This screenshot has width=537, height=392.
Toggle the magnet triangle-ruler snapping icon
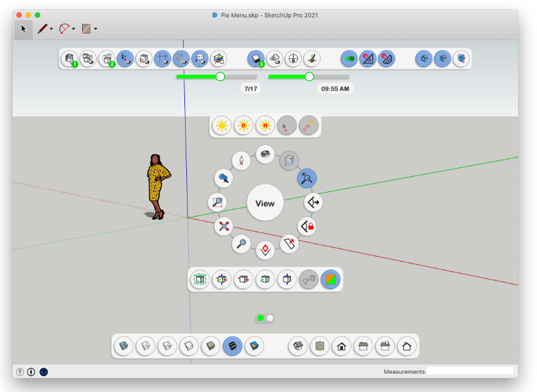(368, 58)
